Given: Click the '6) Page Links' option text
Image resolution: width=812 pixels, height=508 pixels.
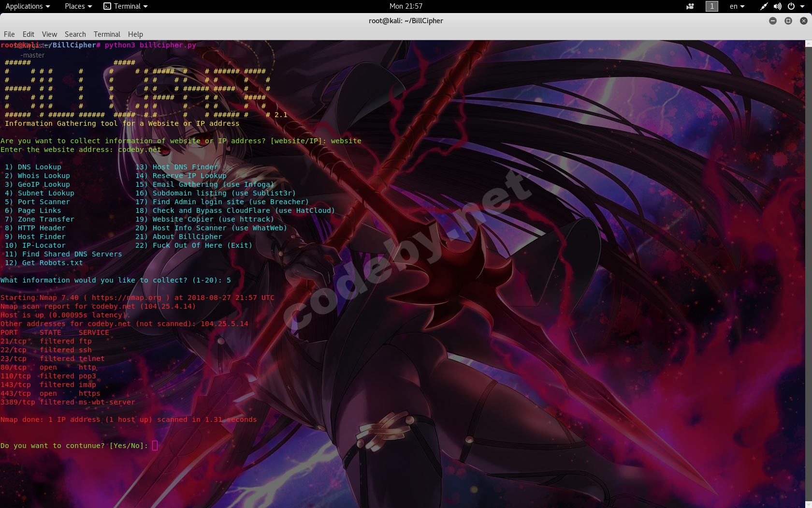Looking at the screenshot, I should (33, 210).
